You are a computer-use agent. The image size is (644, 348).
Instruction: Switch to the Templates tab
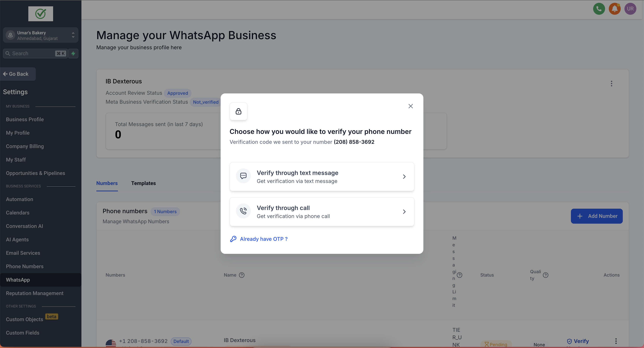point(143,183)
